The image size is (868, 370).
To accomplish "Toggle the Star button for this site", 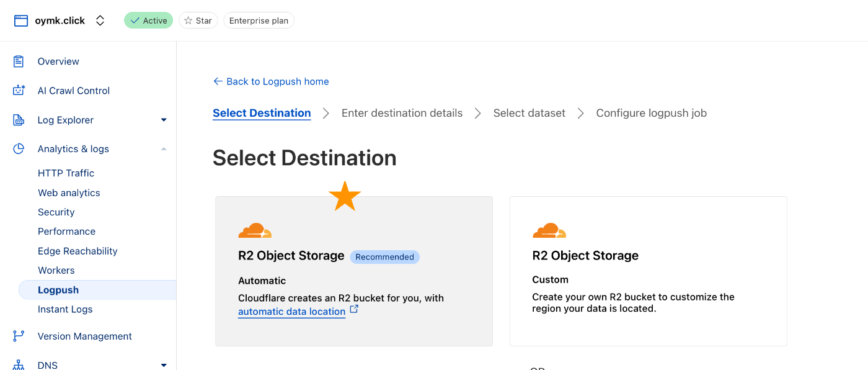I will coord(198,20).
